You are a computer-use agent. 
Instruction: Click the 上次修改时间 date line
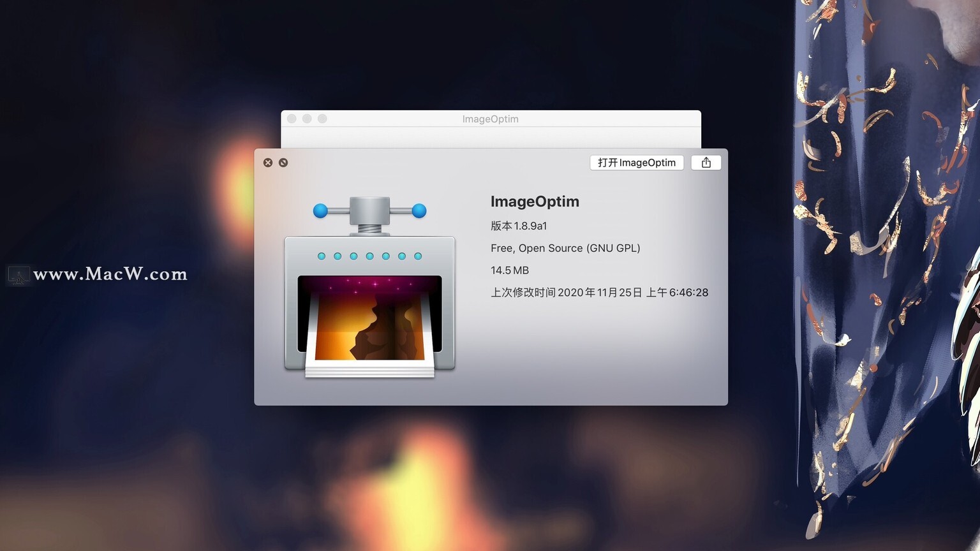click(599, 293)
